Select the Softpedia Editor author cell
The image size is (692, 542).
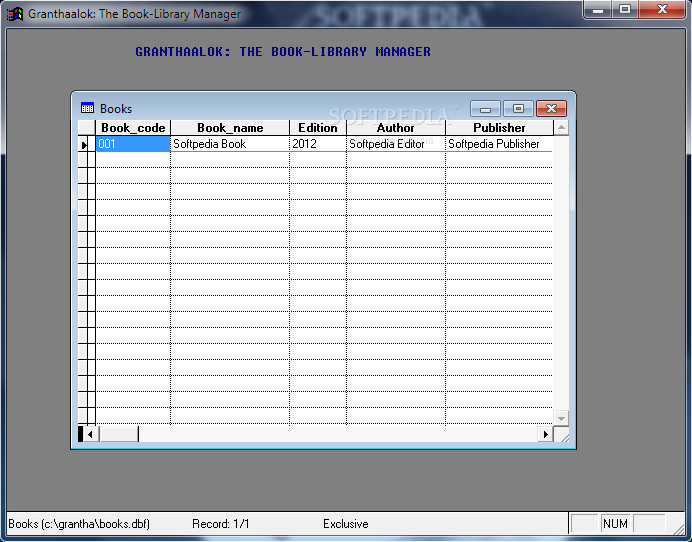point(396,144)
